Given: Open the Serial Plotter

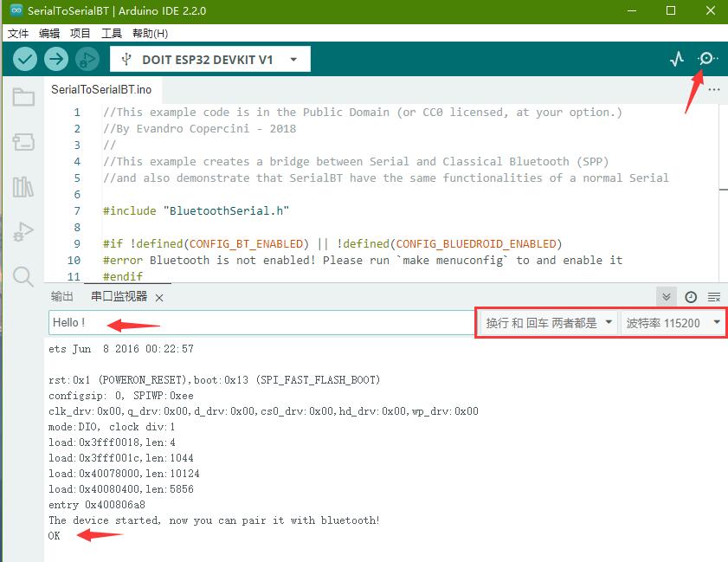Looking at the screenshot, I should click(x=677, y=59).
